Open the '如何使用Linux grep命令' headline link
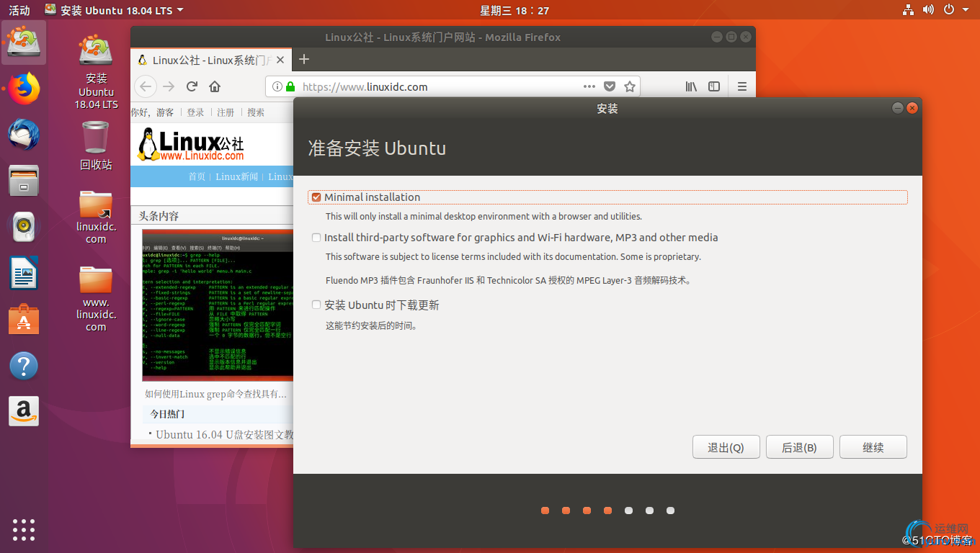Image resolution: width=980 pixels, height=553 pixels. 215,394
